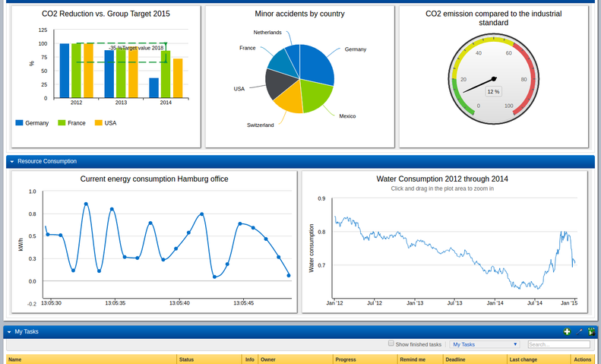Sort tasks by the Status column
Image resolution: width=601 pixels, height=364 pixels.
[x=187, y=359]
